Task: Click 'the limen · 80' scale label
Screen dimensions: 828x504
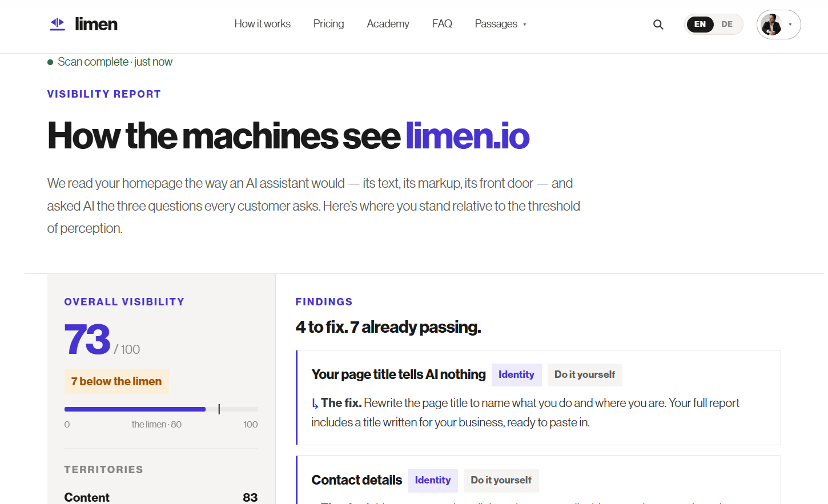Action: point(156,425)
